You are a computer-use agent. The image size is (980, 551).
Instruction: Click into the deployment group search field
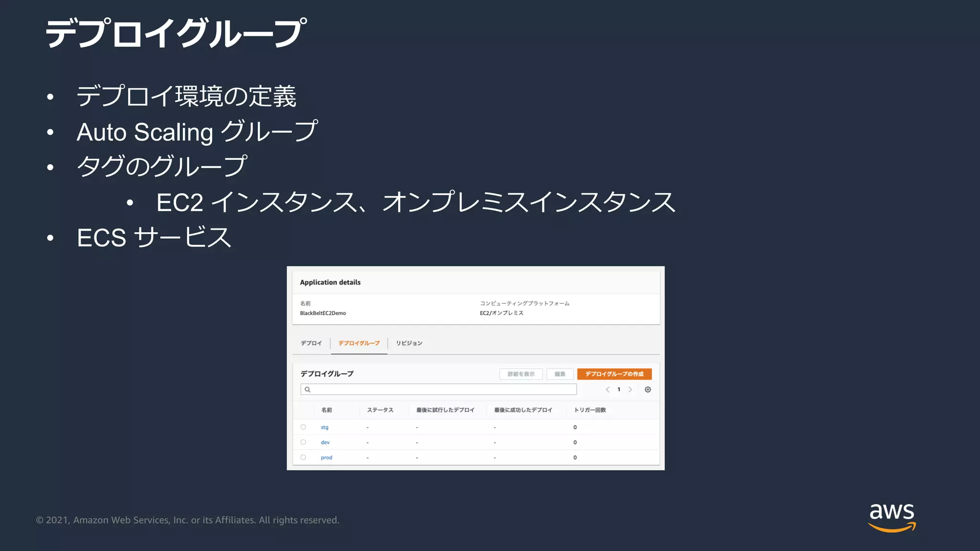tap(438, 389)
